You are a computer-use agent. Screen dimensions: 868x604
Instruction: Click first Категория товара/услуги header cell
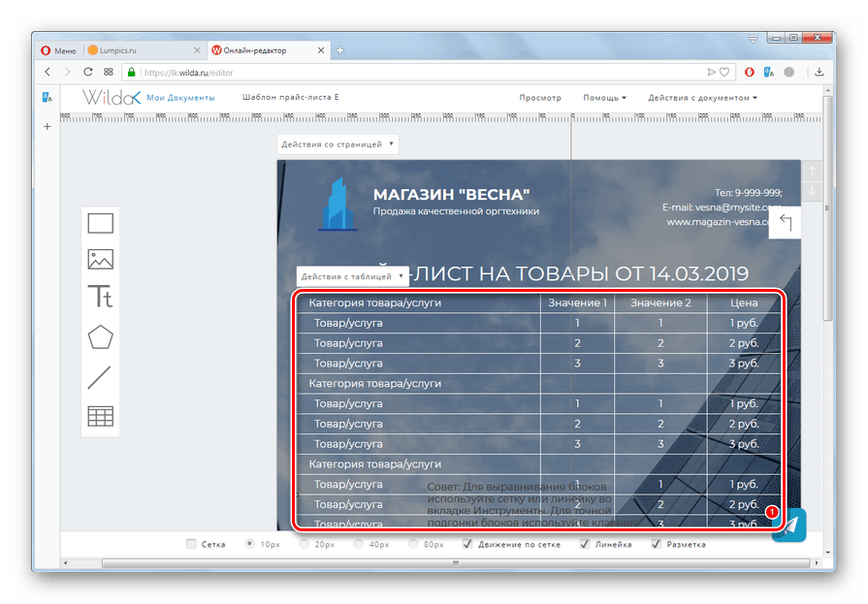click(x=419, y=302)
